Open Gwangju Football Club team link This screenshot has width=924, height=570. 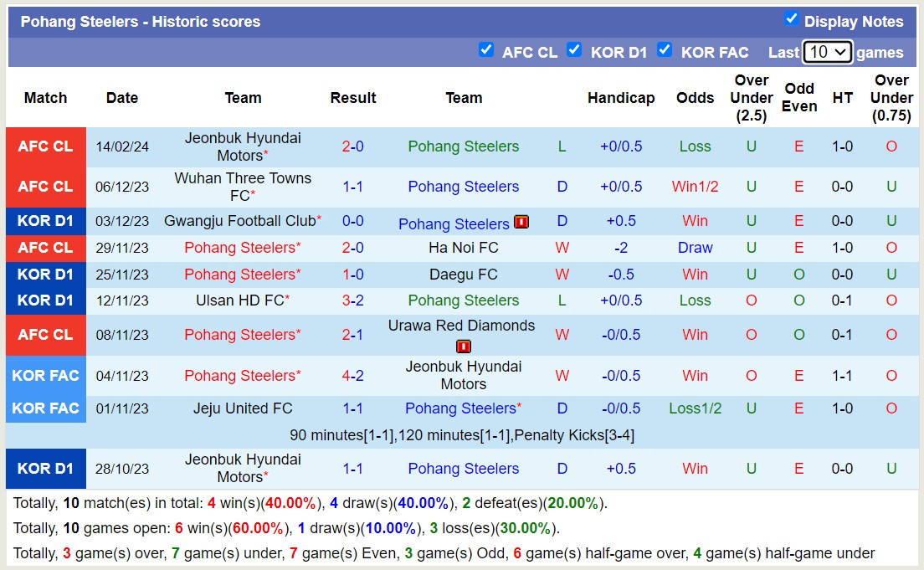click(239, 221)
